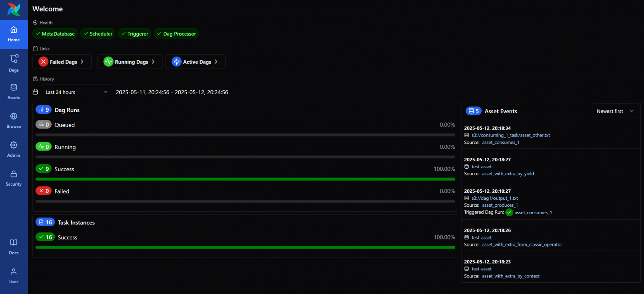Open test-asset from the 20:18:26 event
The height and width of the screenshot is (294, 644).
[x=481, y=237]
